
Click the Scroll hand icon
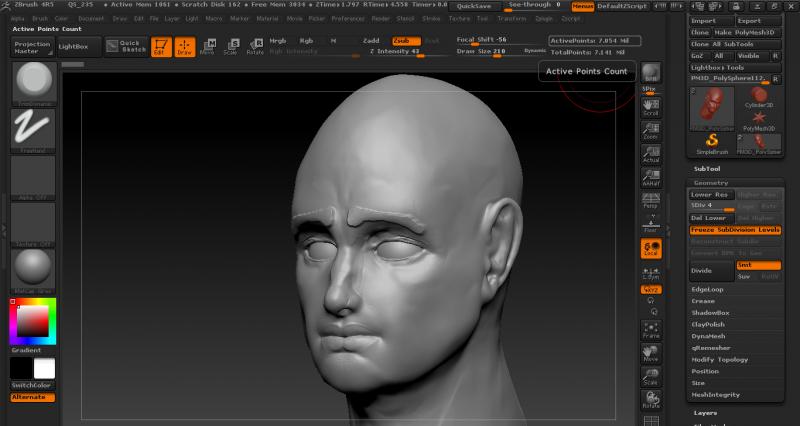651,106
